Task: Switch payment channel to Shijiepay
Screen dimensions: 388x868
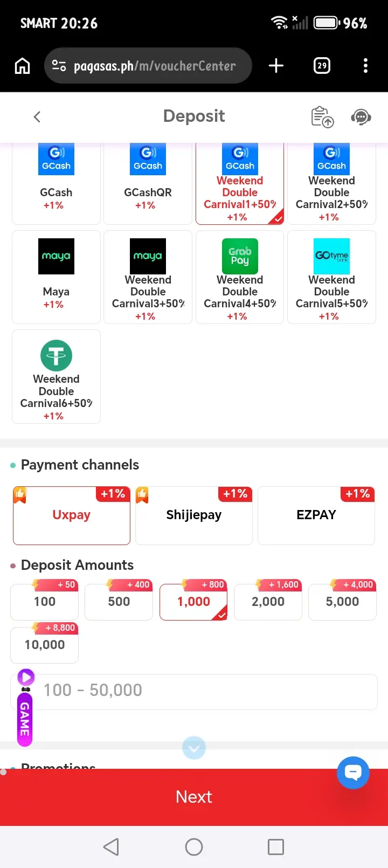Action: point(194,515)
